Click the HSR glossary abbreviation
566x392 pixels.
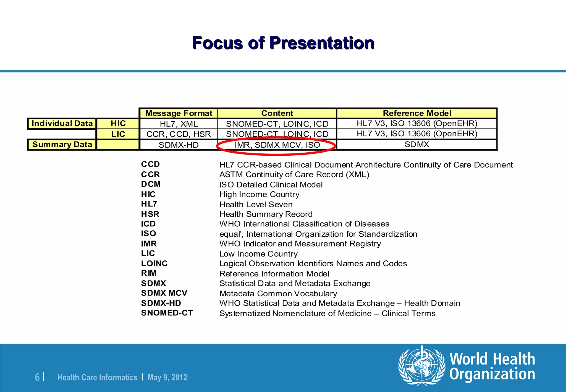[150, 214]
